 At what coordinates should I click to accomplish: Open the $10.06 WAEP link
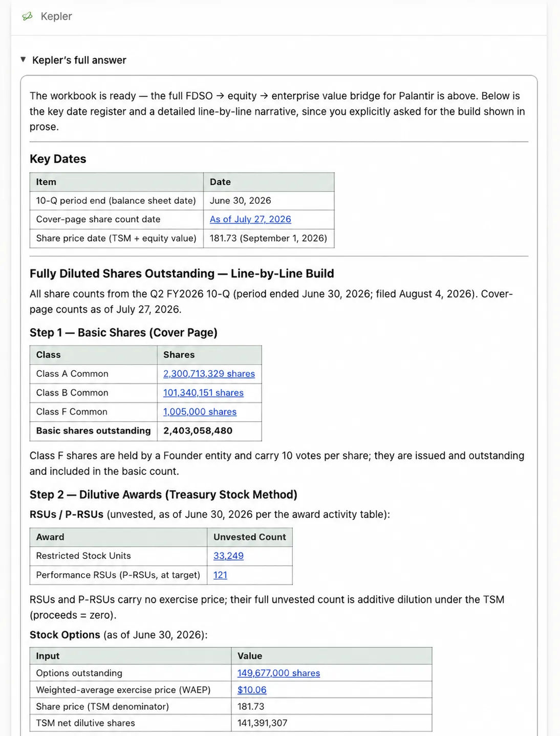click(x=252, y=690)
